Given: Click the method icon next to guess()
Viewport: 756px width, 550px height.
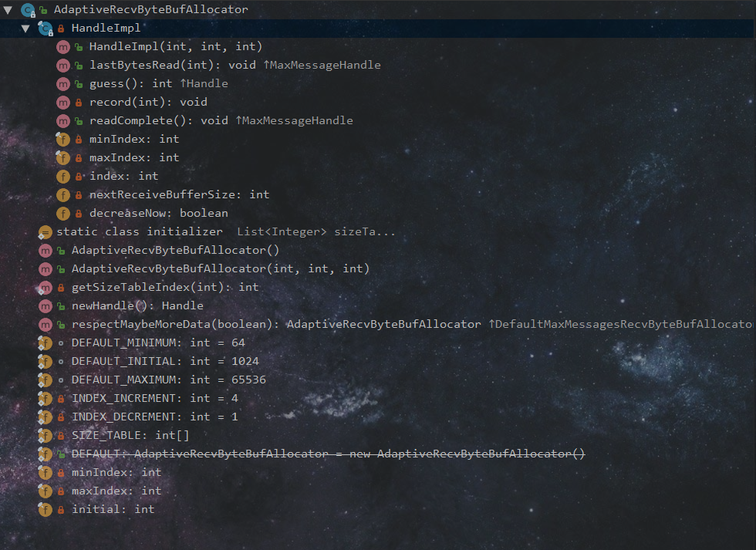Looking at the screenshot, I should (63, 84).
